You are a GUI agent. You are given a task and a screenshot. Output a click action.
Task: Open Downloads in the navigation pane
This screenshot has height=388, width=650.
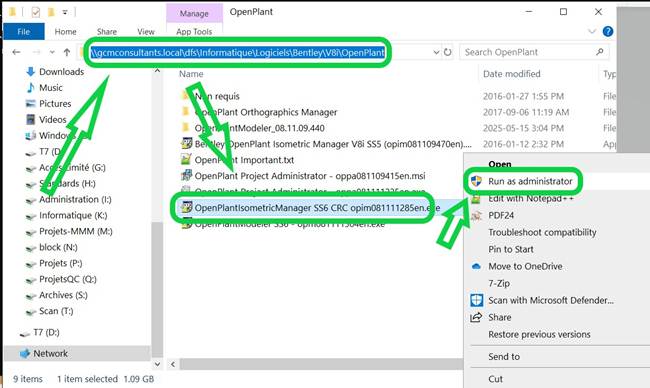[x=61, y=72]
